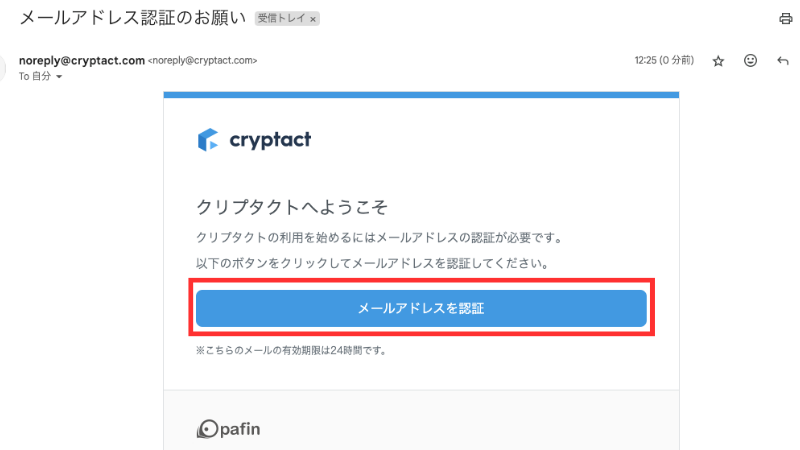Screen dimensions: 800x450
Task: Remove the 受信トレイ label with its x
Action: (x=313, y=19)
